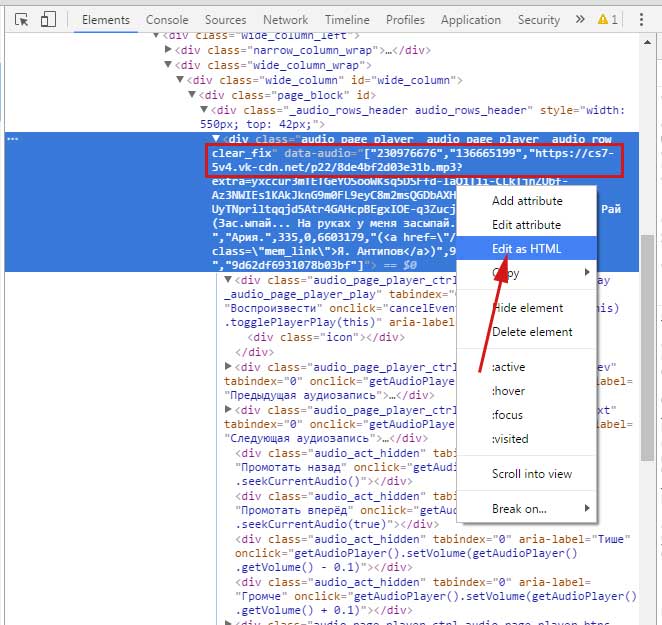
Task: Open the Network tab
Action: coord(285,19)
